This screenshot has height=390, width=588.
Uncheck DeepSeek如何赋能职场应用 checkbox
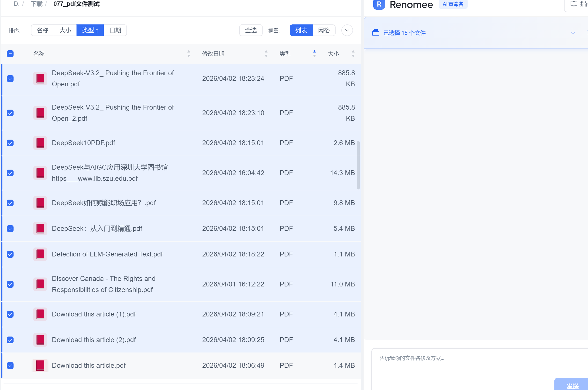pyautogui.click(x=10, y=203)
